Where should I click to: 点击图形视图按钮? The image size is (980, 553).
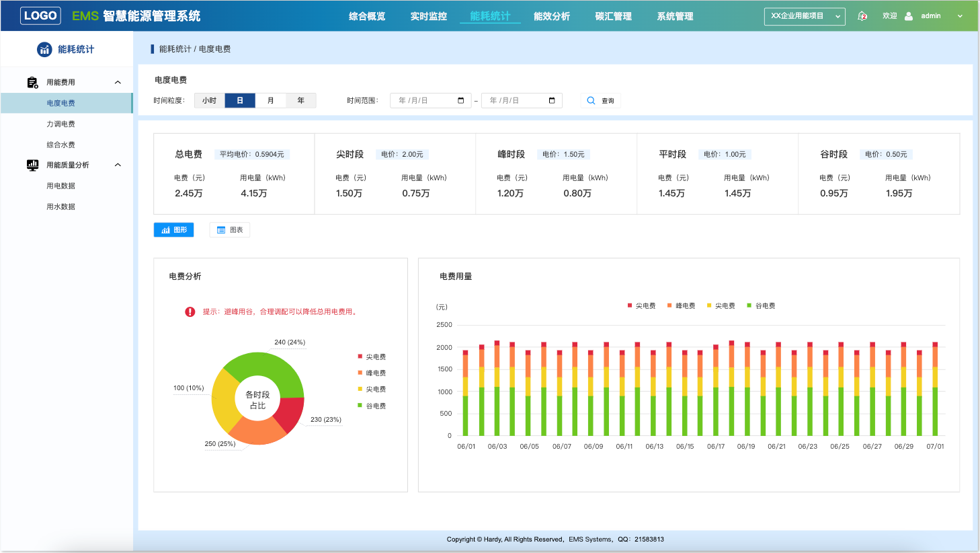(173, 229)
